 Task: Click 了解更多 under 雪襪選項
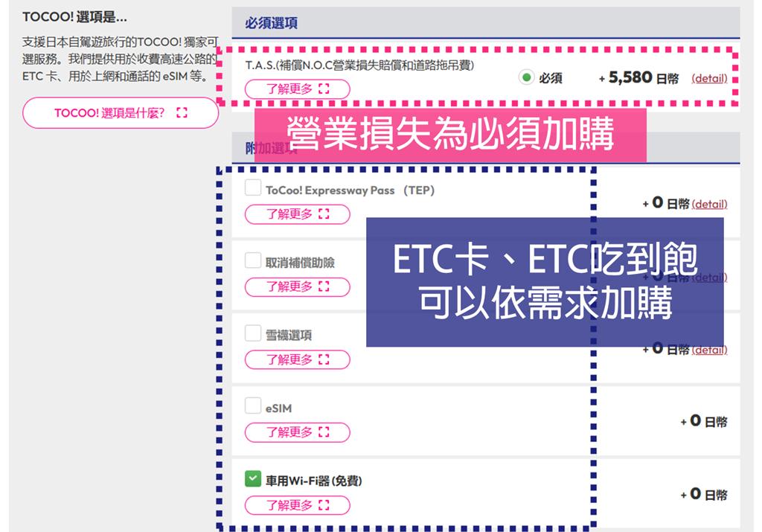click(x=298, y=359)
